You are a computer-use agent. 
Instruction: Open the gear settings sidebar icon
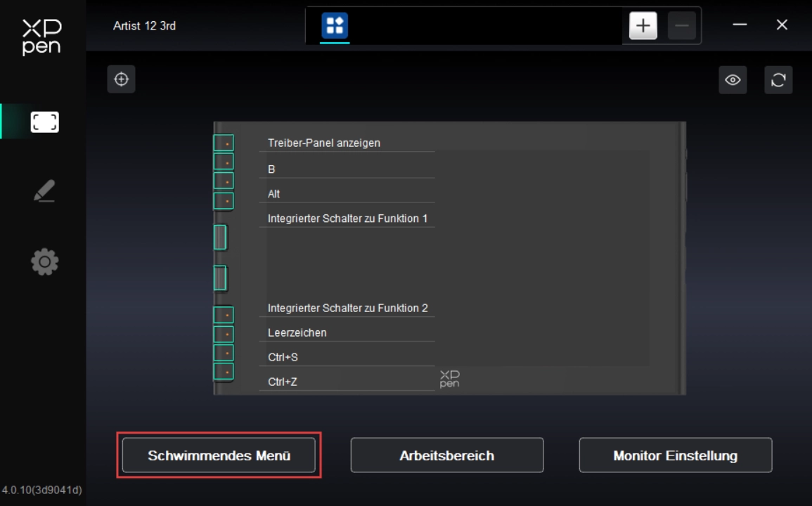tap(44, 262)
